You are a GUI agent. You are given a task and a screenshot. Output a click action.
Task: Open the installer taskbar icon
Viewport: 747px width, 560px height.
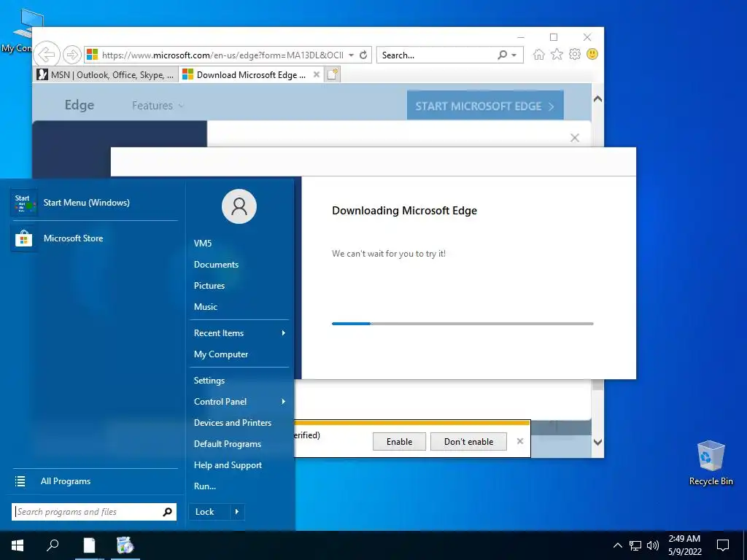[125, 545]
